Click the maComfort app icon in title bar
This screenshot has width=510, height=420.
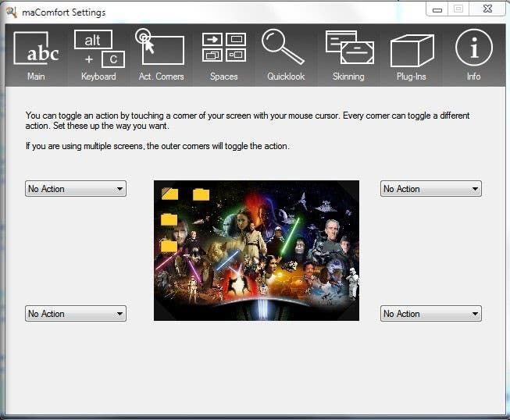point(12,12)
